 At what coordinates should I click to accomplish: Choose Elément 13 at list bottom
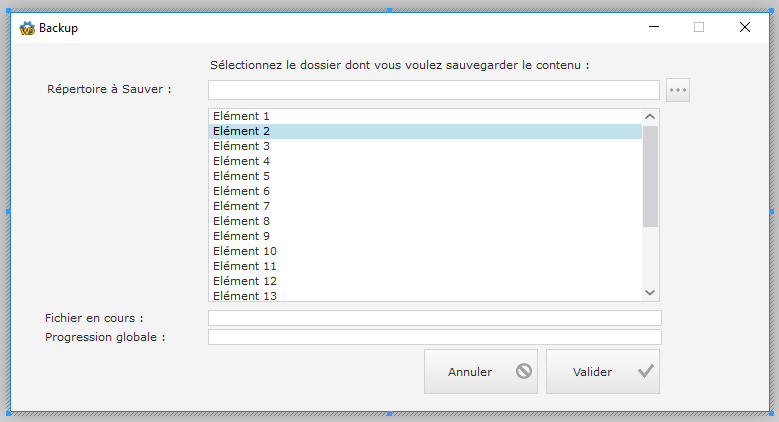[x=245, y=295]
